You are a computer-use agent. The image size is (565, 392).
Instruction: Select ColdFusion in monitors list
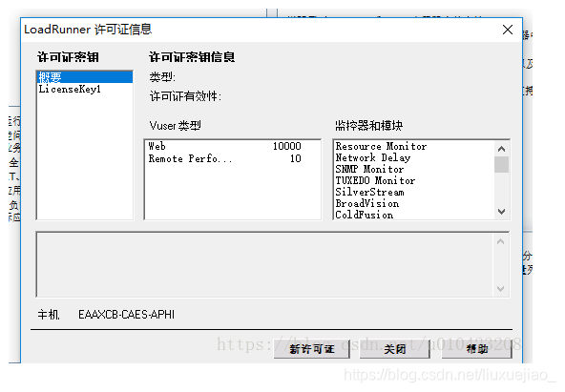(365, 215)
